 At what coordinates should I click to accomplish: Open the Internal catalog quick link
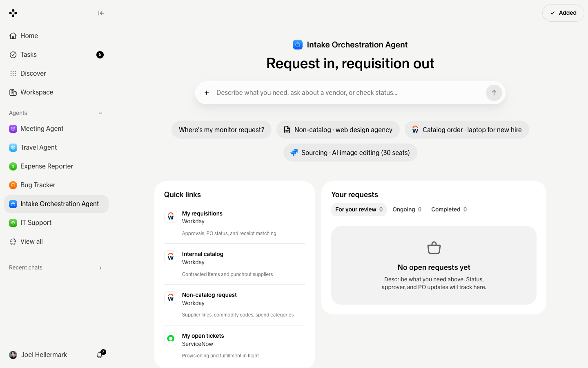pos(234,264)
